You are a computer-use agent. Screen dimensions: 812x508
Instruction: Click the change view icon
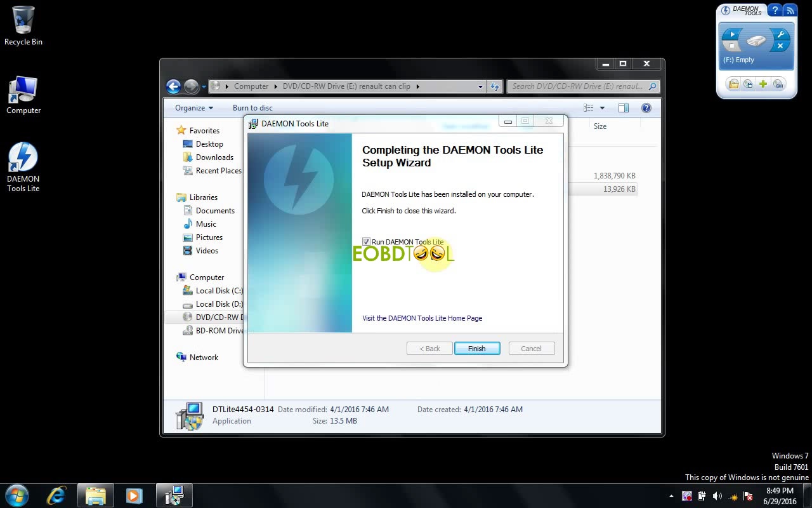589,108
